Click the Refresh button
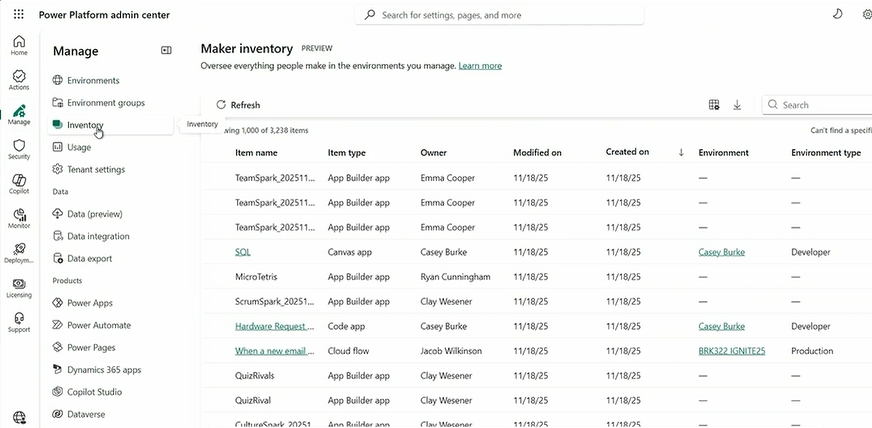Viewport: 872px width, 428px height. (238, 105)
